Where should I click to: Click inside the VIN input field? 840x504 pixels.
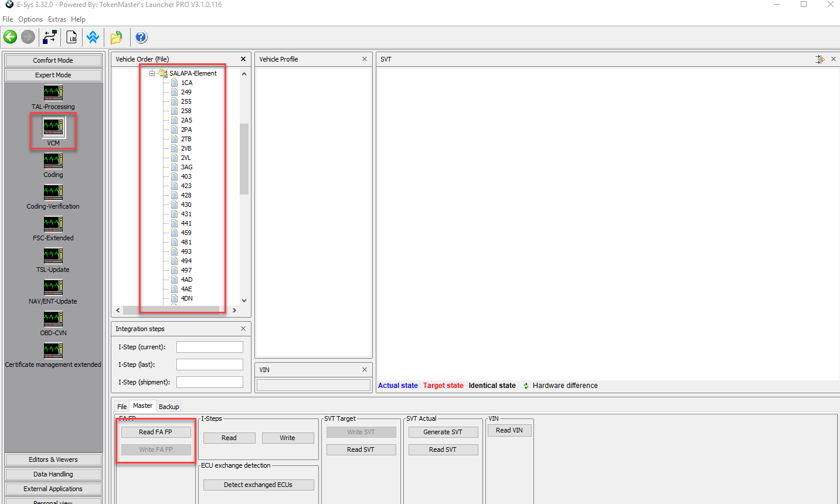(313, 384)
